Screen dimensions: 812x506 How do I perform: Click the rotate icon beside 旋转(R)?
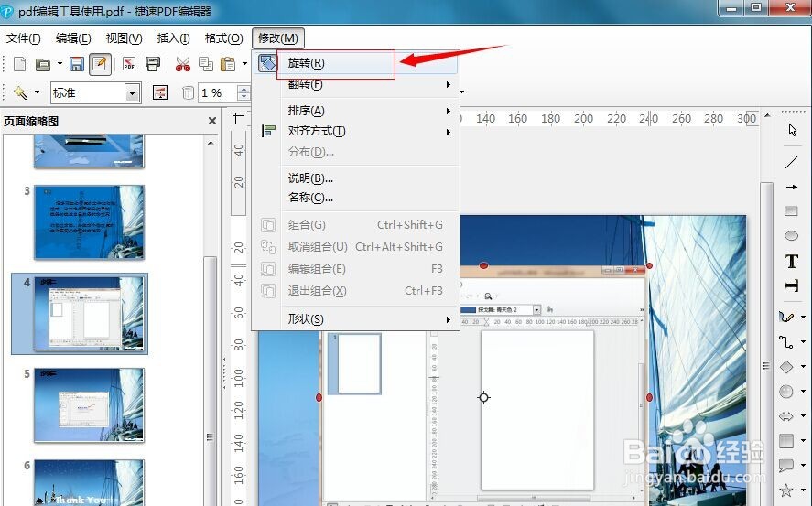coord(267,63)
